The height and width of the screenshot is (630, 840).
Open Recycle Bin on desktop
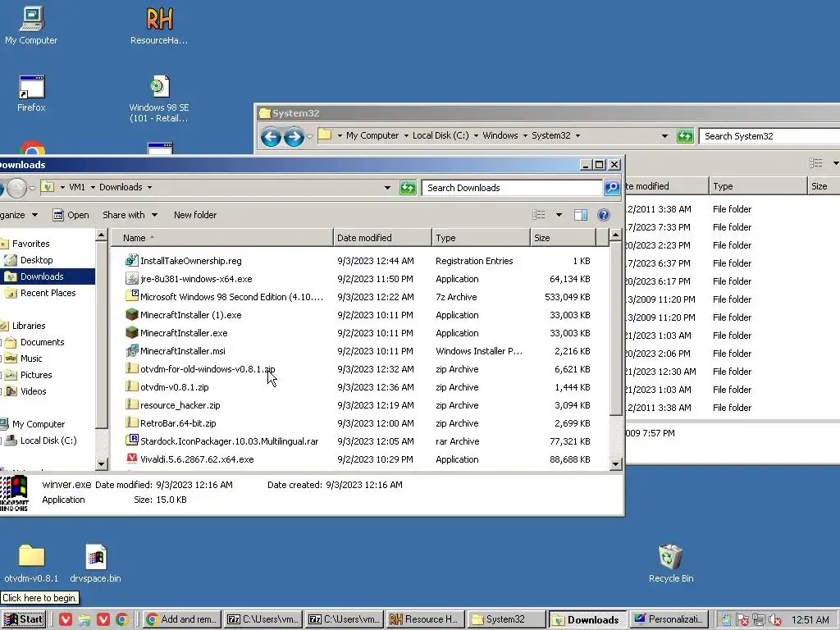[x=671, y=564]
